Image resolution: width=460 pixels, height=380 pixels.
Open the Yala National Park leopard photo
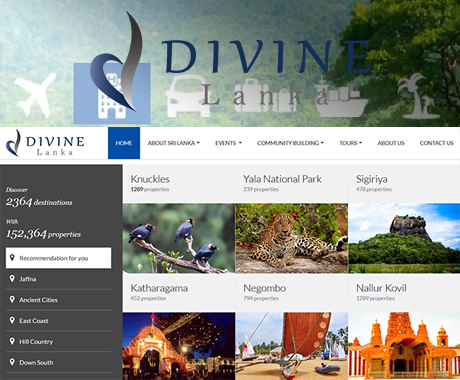(292, 238)
